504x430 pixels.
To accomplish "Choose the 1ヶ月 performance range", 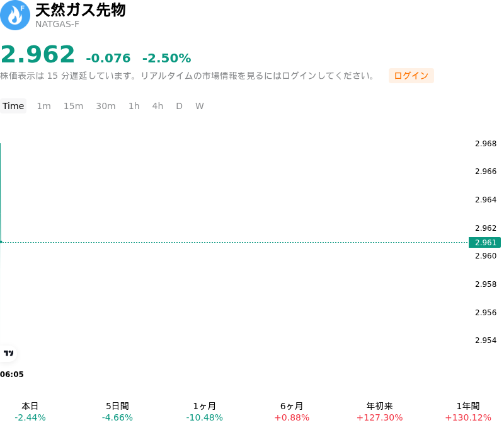I will [x=204, y=412].
